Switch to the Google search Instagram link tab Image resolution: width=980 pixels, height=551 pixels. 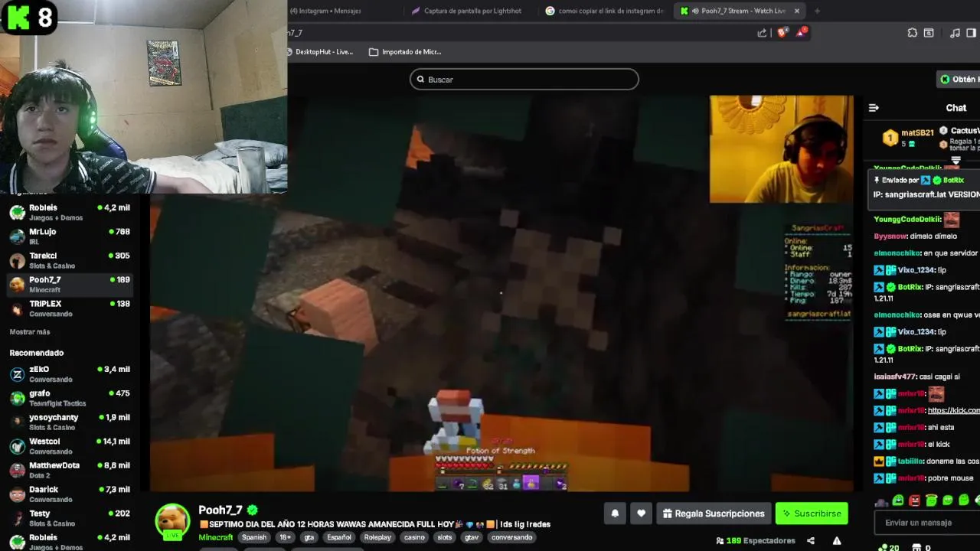coord(605,11)
